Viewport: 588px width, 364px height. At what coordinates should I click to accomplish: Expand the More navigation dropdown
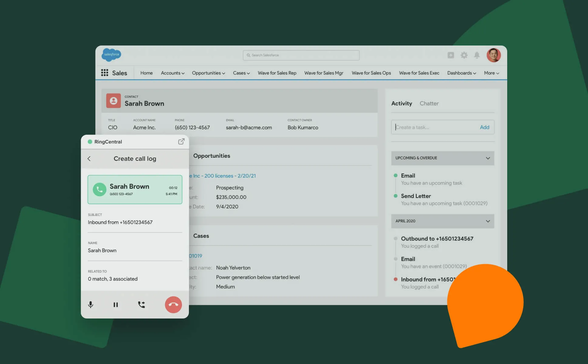(x=491, y=73)
